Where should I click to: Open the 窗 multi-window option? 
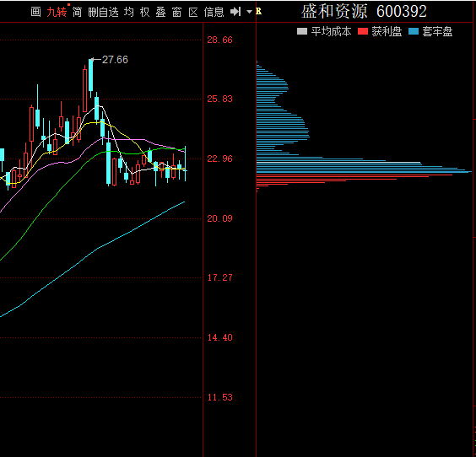click(x=176, y=12)
